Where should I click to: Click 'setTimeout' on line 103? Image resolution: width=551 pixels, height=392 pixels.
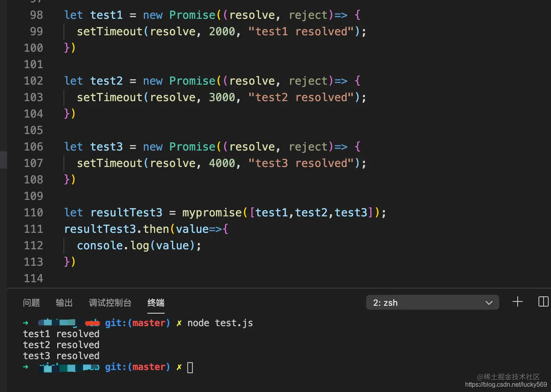click(110, 97)
